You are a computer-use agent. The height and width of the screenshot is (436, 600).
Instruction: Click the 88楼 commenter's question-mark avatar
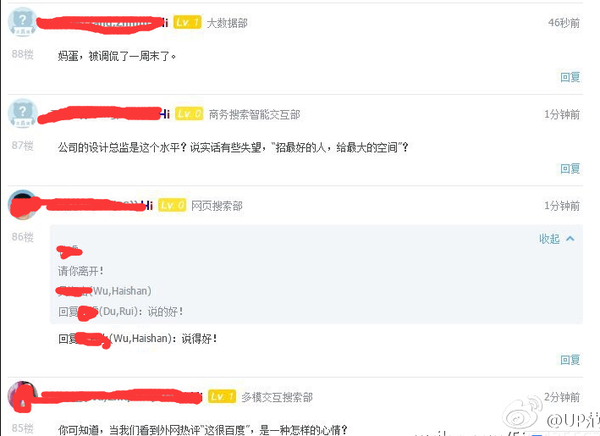22,21
